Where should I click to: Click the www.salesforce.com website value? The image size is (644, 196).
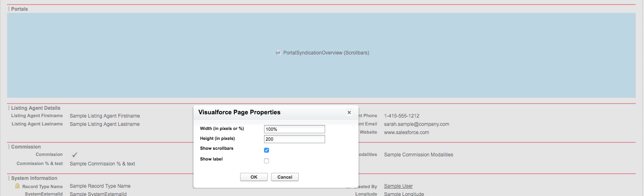(407, 132)
